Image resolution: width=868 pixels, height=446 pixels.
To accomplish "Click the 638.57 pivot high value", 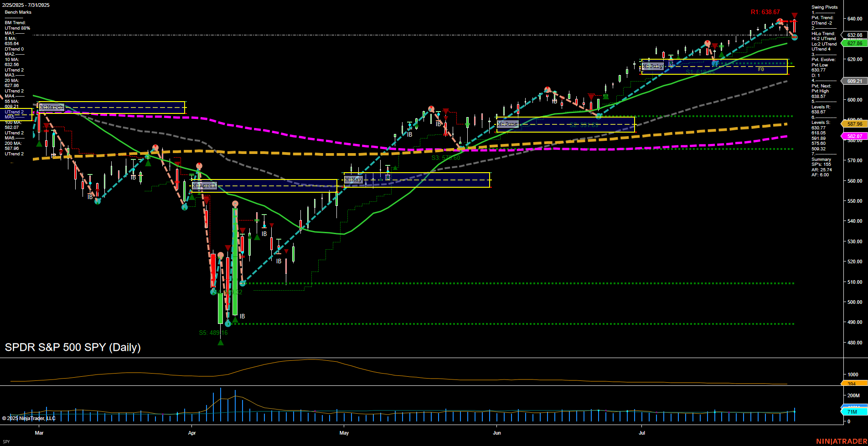I will 818,97.
